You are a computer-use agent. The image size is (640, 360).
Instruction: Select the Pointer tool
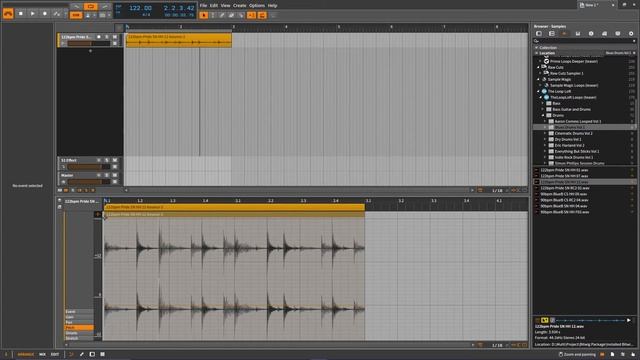click(204, 15)
